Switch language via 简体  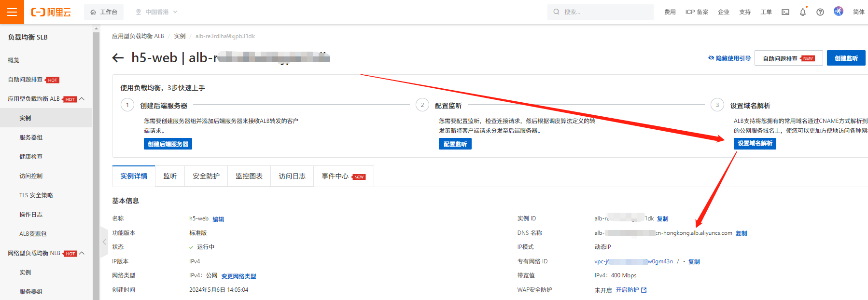pos(859,12)
